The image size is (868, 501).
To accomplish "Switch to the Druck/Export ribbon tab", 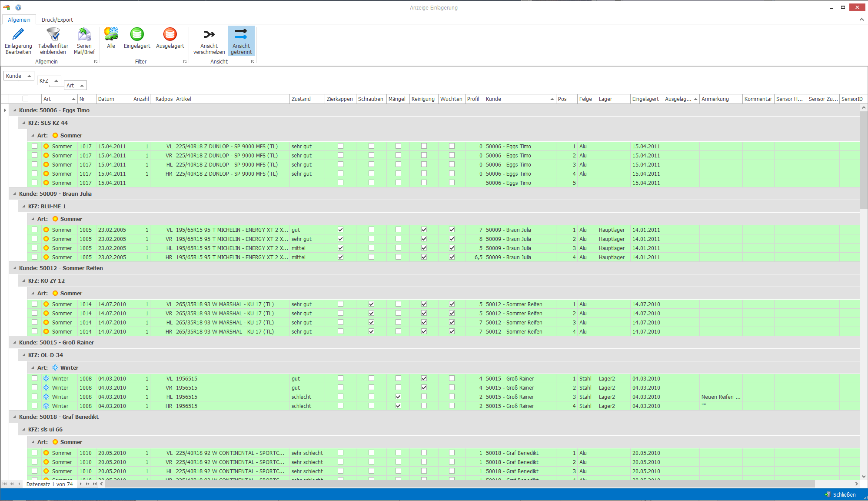I will [x=57, y=20].
